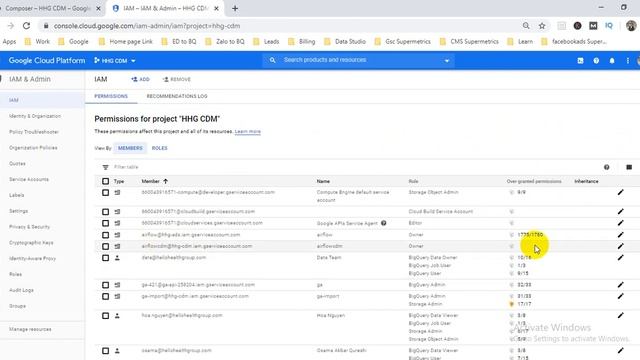This screenshot has width=640, height=360.
Task: Edit the Data Team member row
Action: tap(620, 258)
